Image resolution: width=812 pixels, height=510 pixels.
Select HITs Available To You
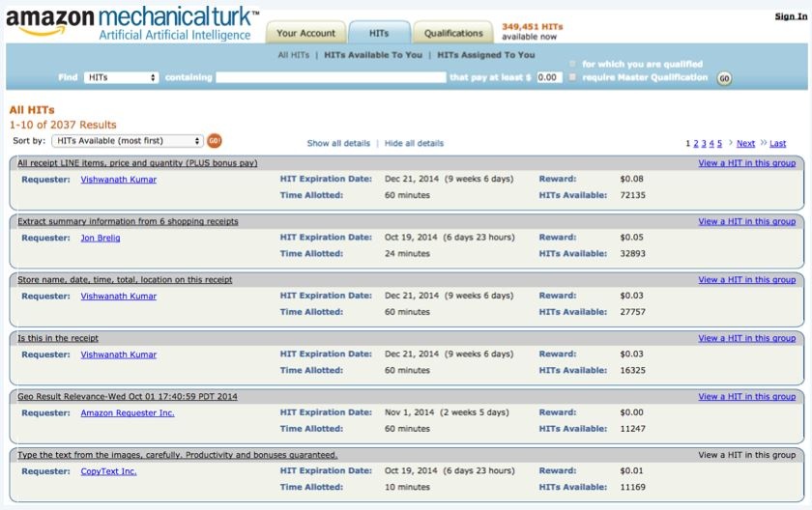373,55
